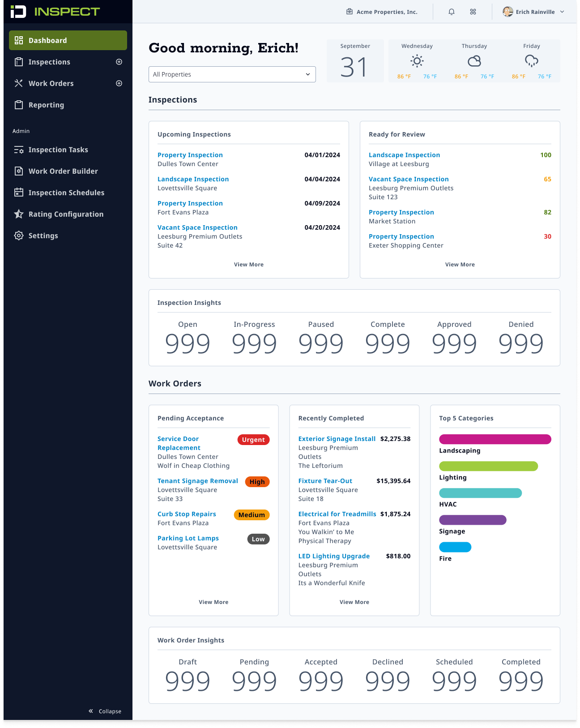Open Service Door Replacement work order

tap(179, 443)
